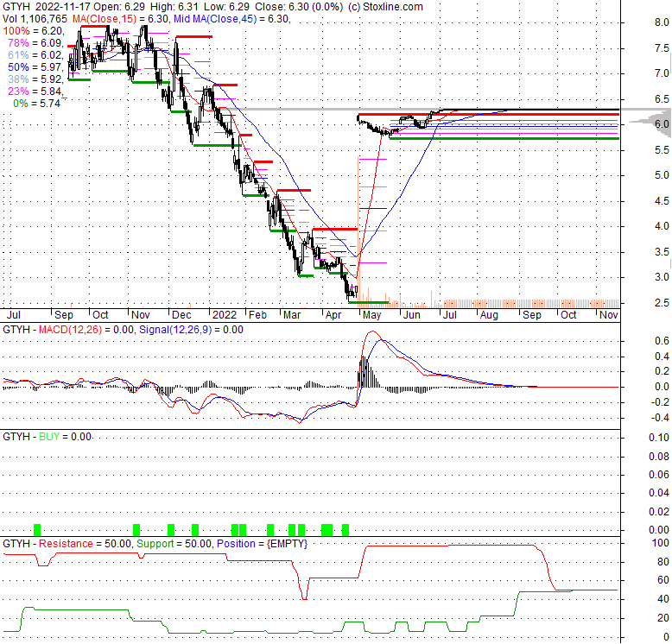Click the 23% = 5.84 Fibonacci level
672x644 pixels.
click(x=35, y=92)
